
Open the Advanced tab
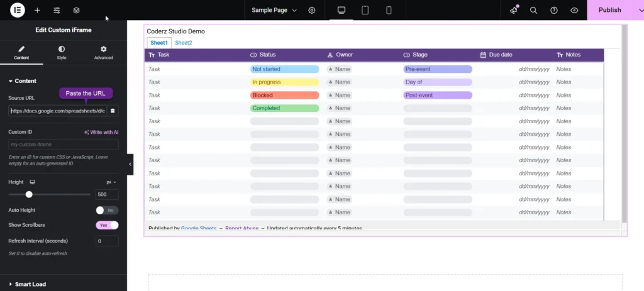click(104, 53)
